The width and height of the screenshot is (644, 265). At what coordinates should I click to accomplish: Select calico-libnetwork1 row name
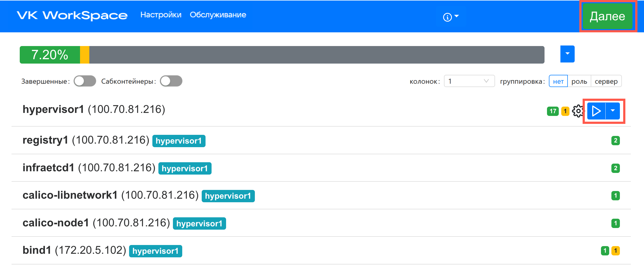70,195
